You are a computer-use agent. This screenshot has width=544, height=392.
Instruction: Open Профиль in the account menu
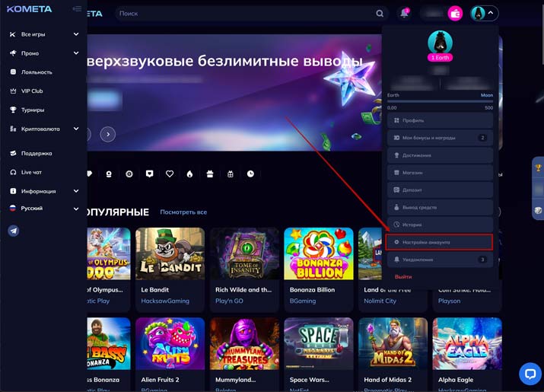(x=440, y=120)
